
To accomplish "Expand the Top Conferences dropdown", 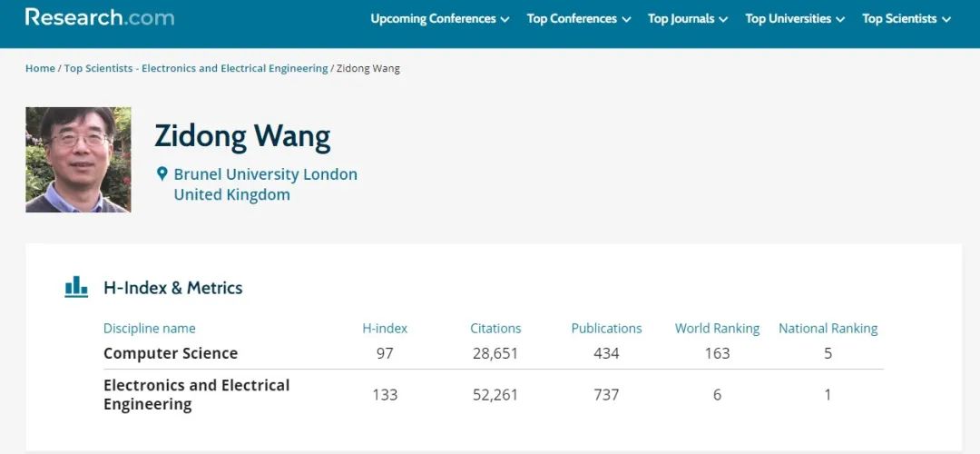I will pyautogui.click(x=579, y=19).
